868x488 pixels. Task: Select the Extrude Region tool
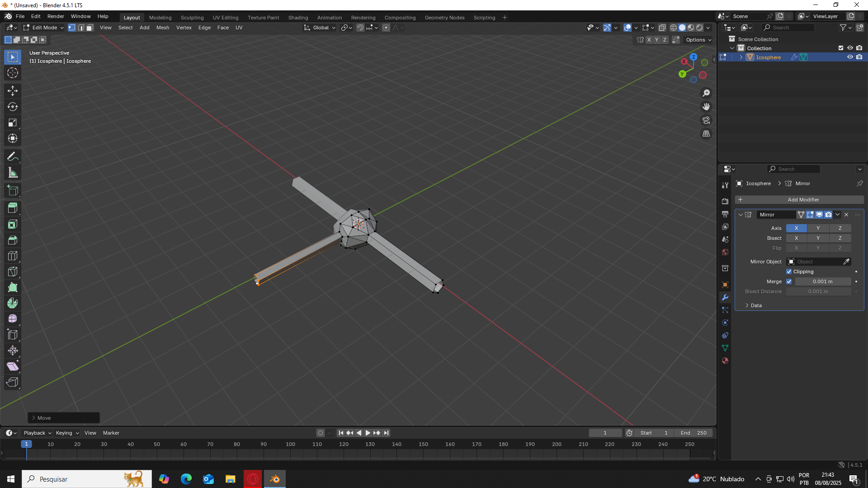pyautogui.click(x=13, y=208)
